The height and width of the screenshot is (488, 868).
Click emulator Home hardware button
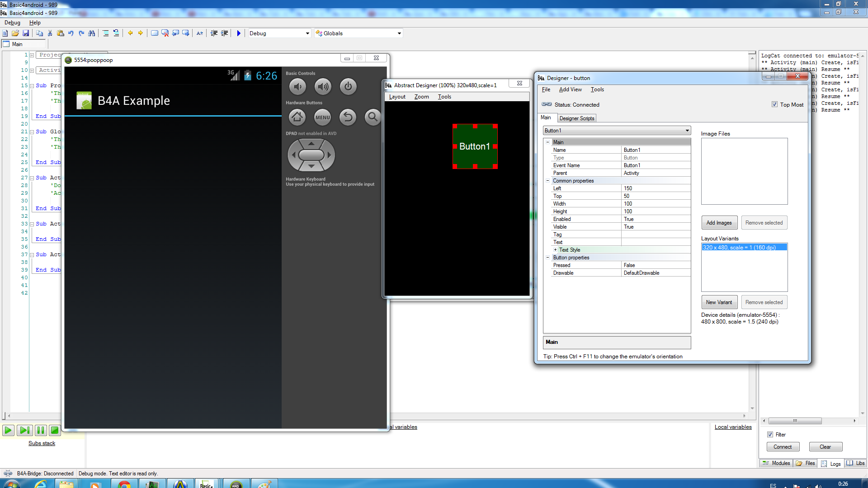click(297, 117)
